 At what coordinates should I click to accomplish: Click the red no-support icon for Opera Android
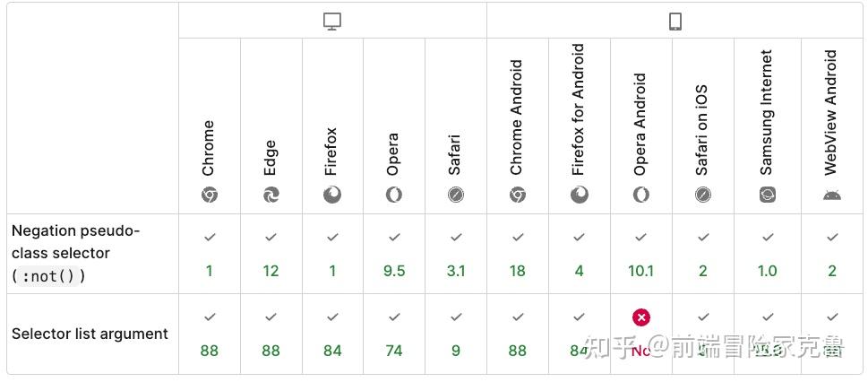tap(640, 317)
